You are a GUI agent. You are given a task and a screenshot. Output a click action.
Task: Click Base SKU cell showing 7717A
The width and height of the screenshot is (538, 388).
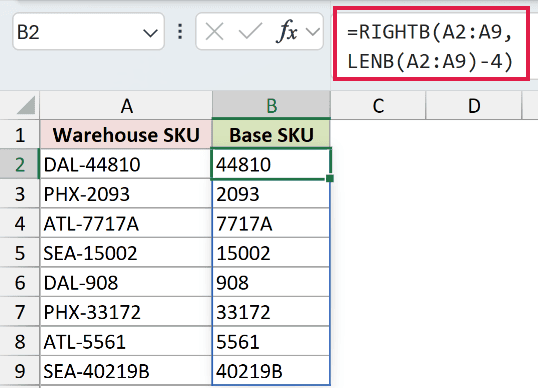(x=271, y=223)
